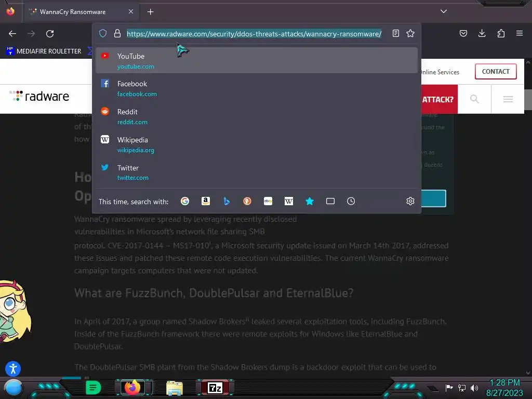Image resolution: width=532 pixels, height=399 pixels.
Task: Close the WannaCry Ransomware tab
Action: (131, 11)
